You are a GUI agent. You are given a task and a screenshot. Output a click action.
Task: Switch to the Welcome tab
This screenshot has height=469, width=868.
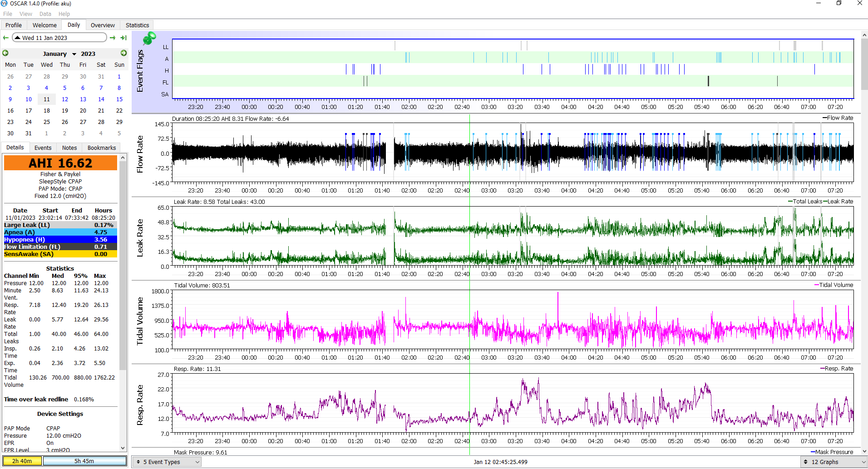click(44, 25)
